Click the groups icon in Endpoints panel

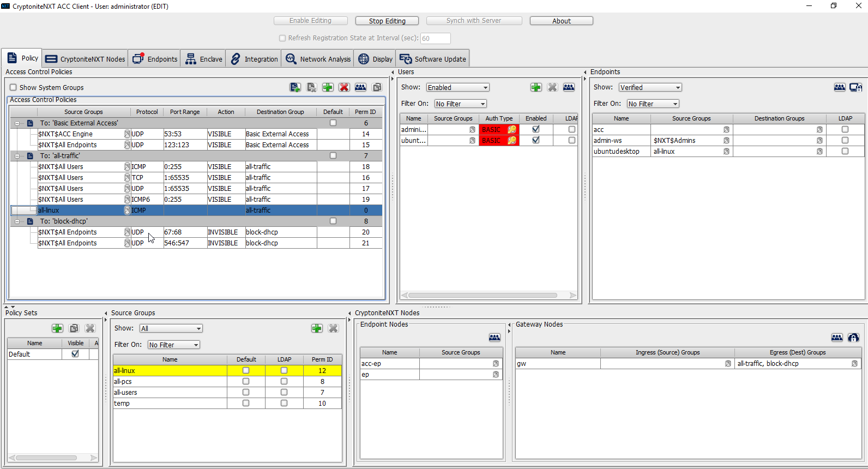(840, 87)
